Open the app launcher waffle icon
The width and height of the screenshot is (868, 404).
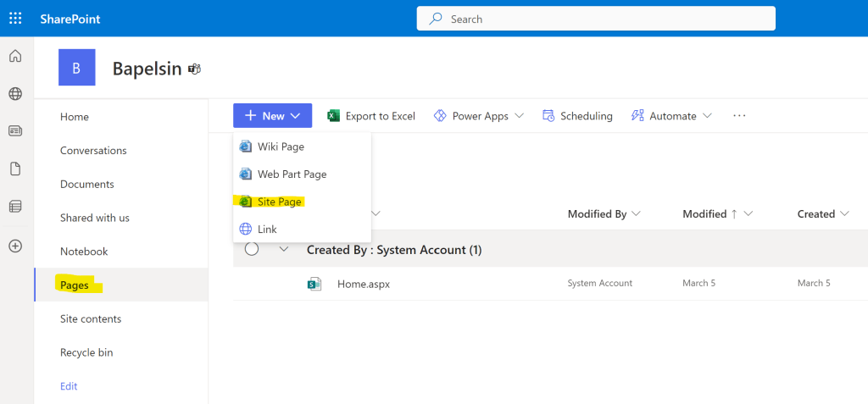(x=15, y=18)
